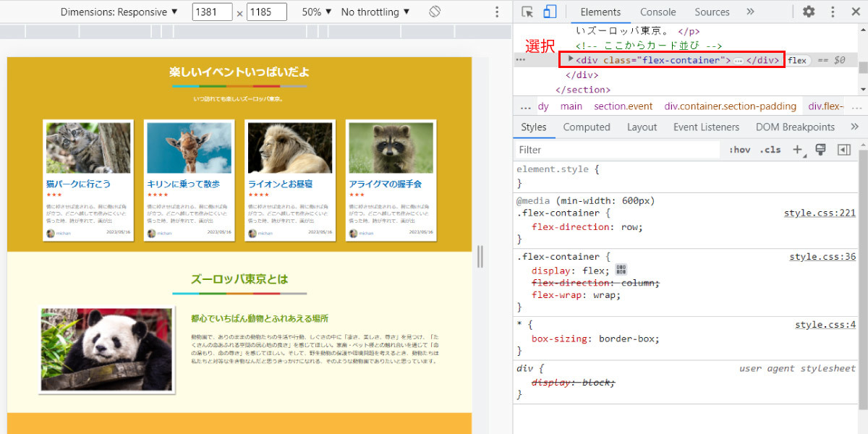
Task: Toggle the flex overlay badge
Action: click(797, 61)
